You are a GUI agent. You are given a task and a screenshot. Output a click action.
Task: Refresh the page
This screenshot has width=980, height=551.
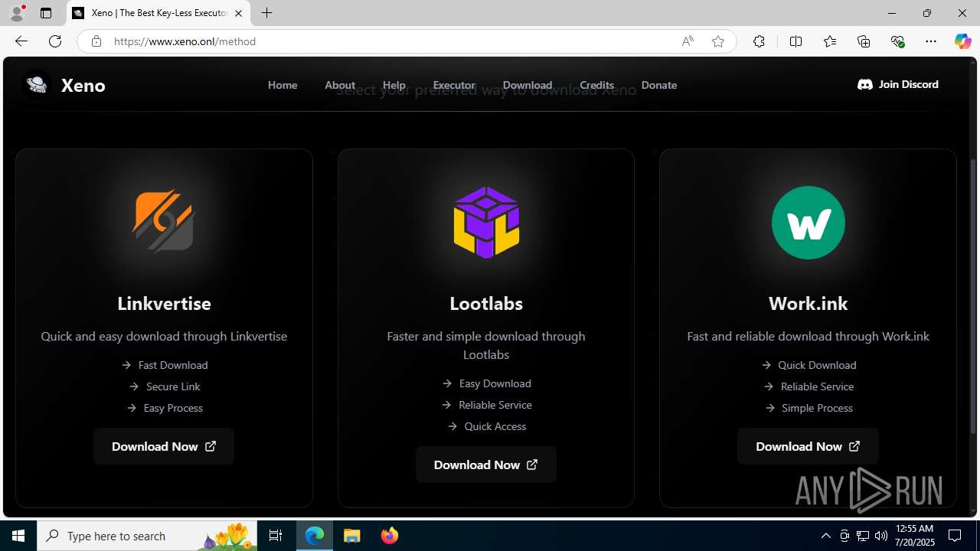[55, 41]
